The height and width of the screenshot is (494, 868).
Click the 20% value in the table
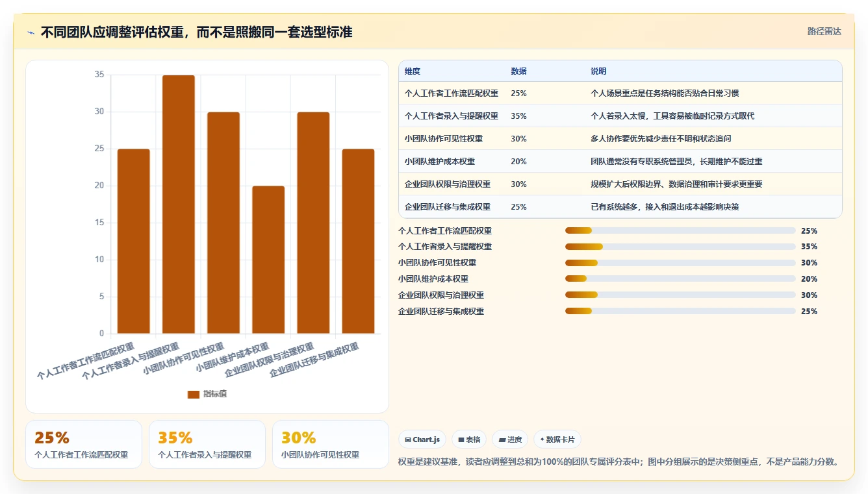click(x=518, y=162)
